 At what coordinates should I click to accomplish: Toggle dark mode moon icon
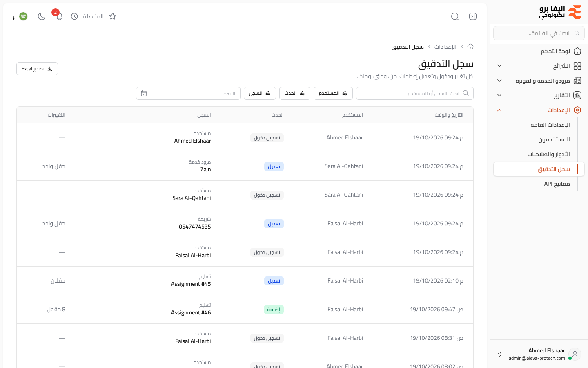(41, 16)
